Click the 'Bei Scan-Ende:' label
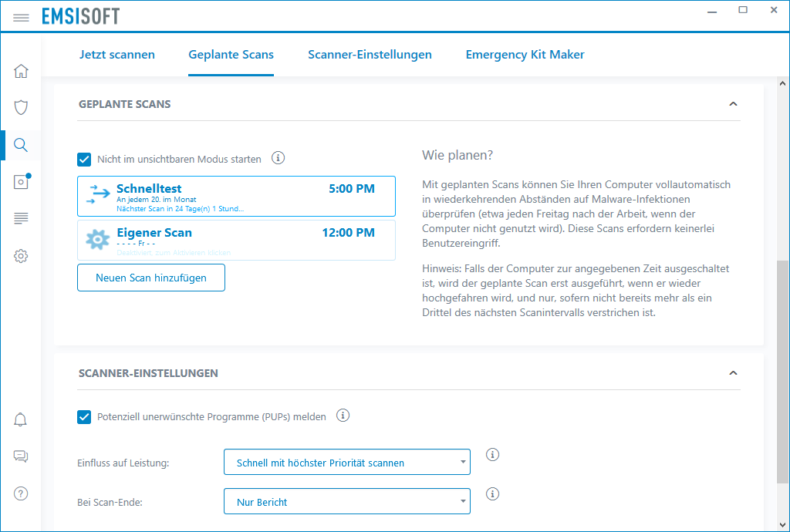The height and width of the screenshot is (532, 790). [x=110, y=502]
